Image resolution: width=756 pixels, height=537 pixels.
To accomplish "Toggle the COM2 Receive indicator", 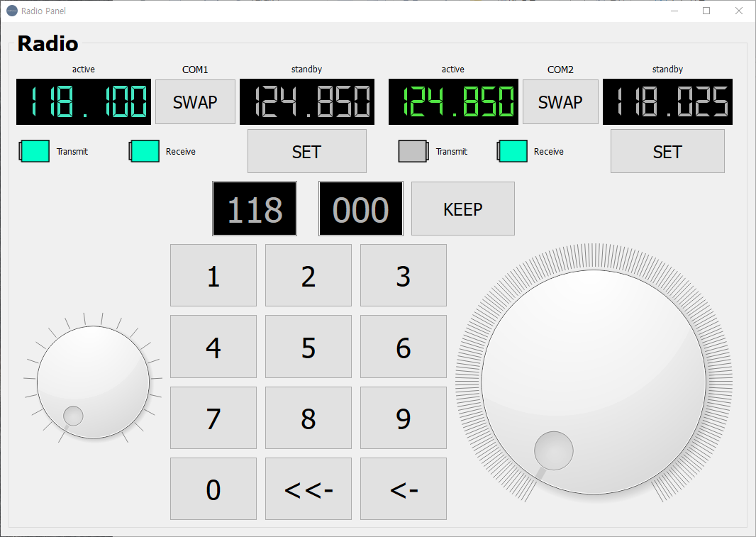I will pyautogui.click(x=512, y=151).
